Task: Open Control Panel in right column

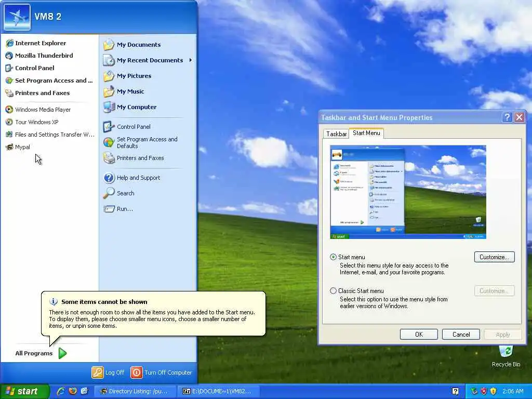Action: (127, 127)
